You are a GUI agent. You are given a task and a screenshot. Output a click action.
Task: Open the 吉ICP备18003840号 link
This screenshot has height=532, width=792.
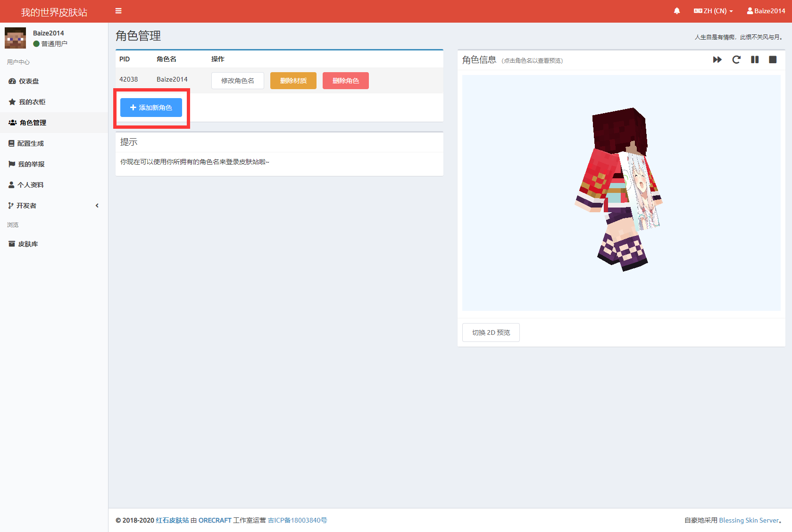click(298, 520)
